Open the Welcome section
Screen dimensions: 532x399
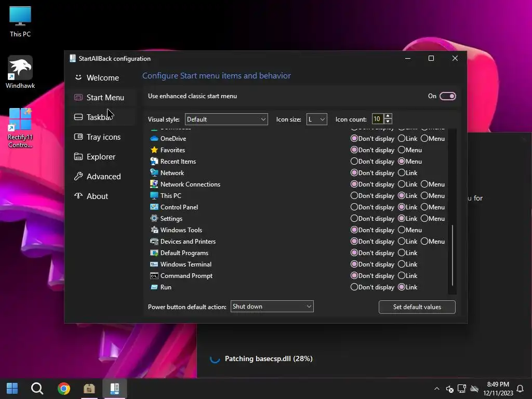[102, 78]
